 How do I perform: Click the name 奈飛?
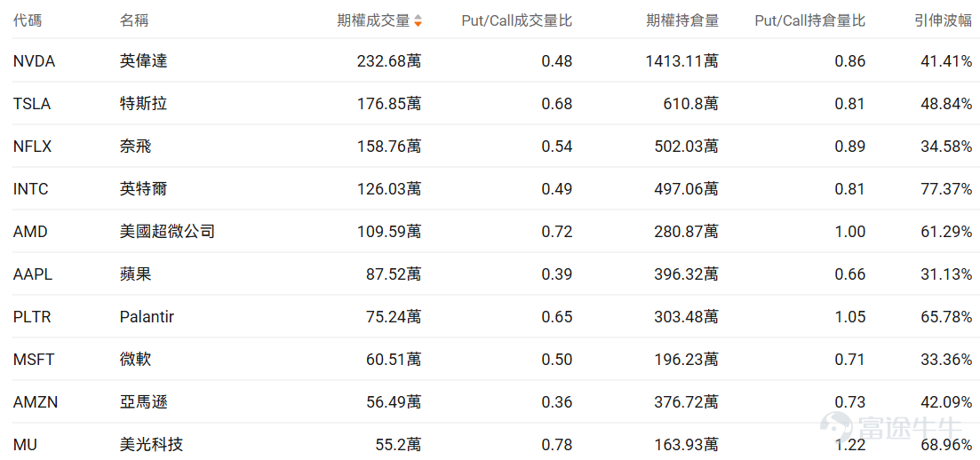(x=135, y=147)
